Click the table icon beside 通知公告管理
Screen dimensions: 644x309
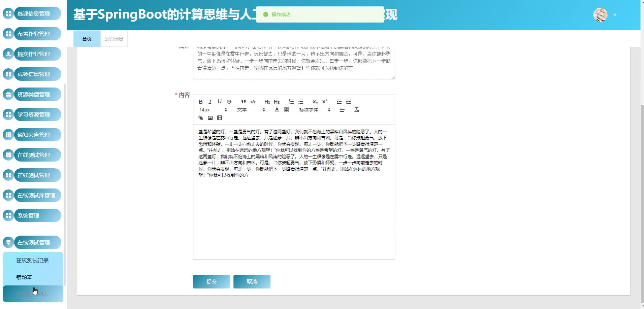click(x=8, y=135)
